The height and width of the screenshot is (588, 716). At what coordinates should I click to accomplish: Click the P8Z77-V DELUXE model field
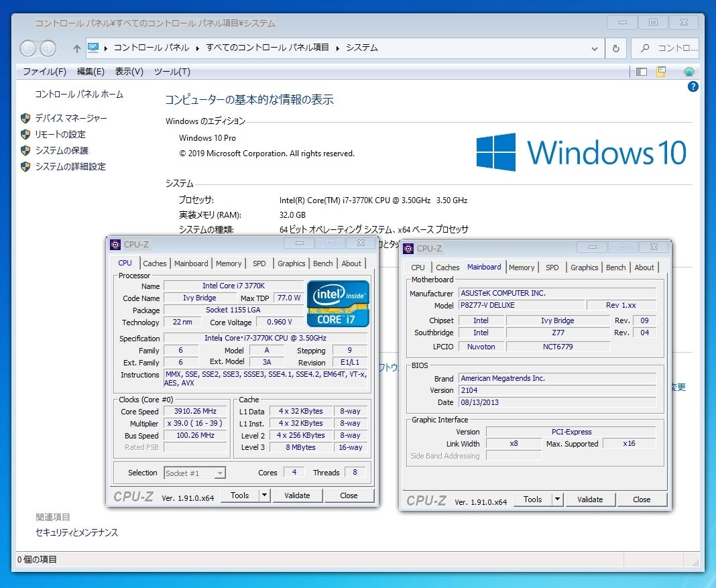pos(522,305)
